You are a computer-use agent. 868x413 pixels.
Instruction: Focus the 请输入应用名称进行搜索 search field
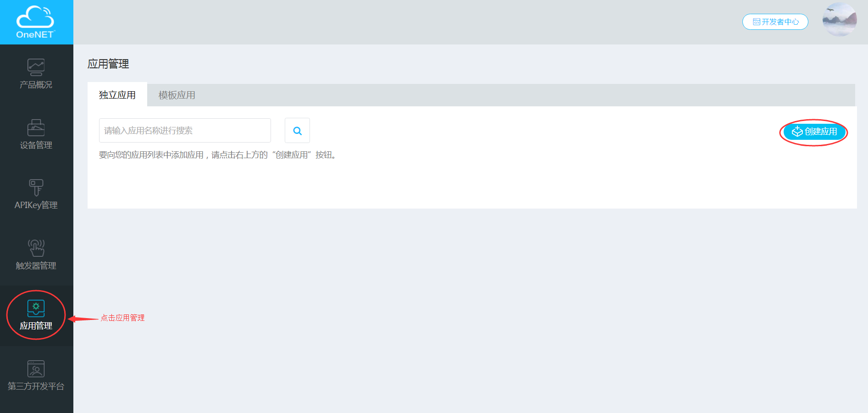click(x=185, y=131)
